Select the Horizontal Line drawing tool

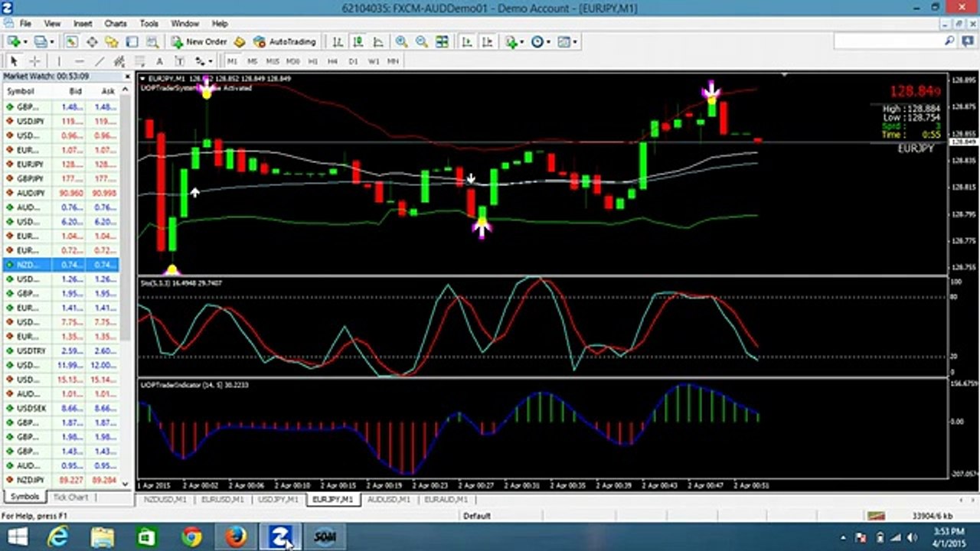coord(80,60)
